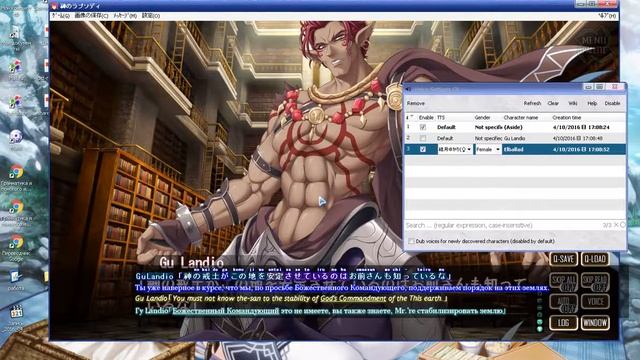Click the Q-LOAD game button
640x360 pixels.
(595, 259)
